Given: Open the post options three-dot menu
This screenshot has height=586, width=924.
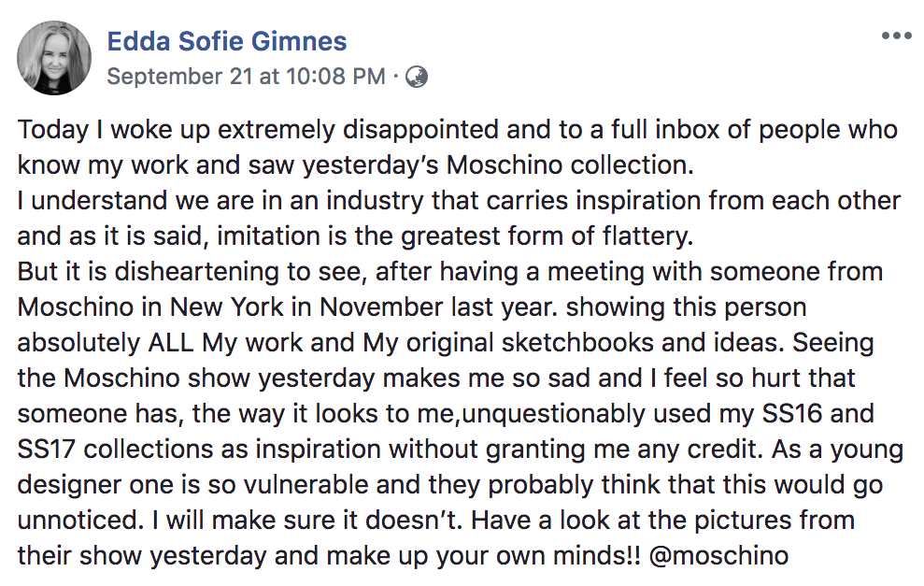Looking at the screenshot, I should [896, 36].
